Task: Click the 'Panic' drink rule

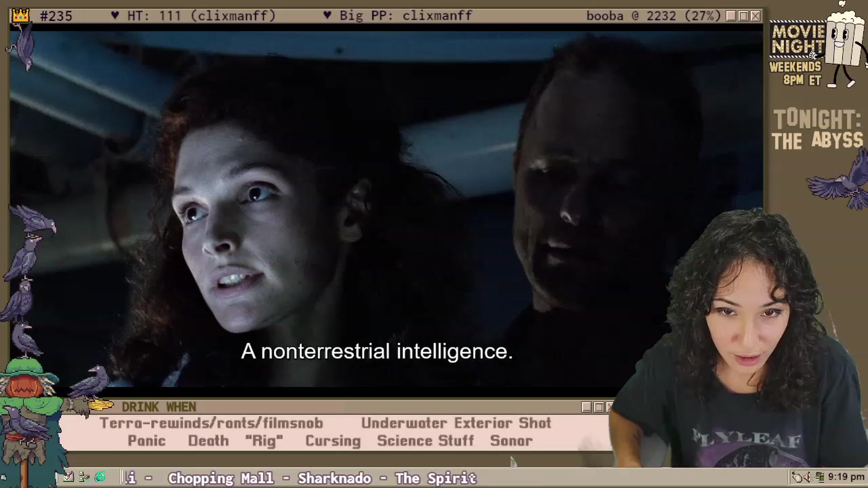Action: click(146, 441)
